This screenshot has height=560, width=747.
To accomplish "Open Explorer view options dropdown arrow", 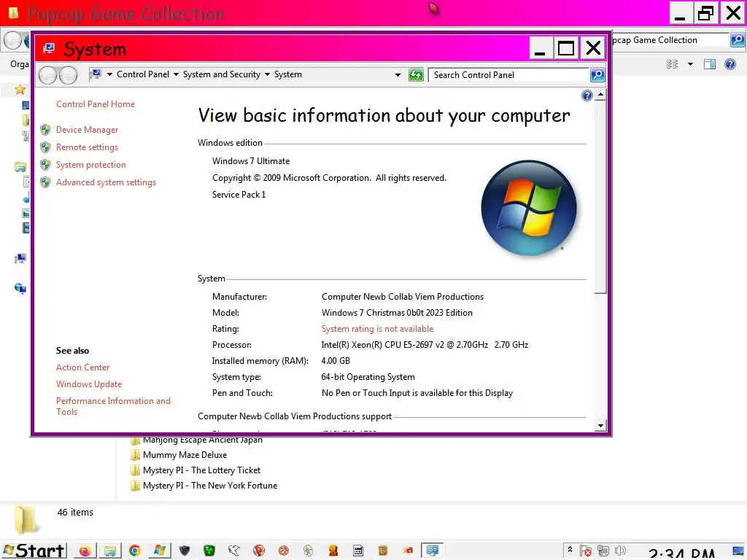I will 690,64.
